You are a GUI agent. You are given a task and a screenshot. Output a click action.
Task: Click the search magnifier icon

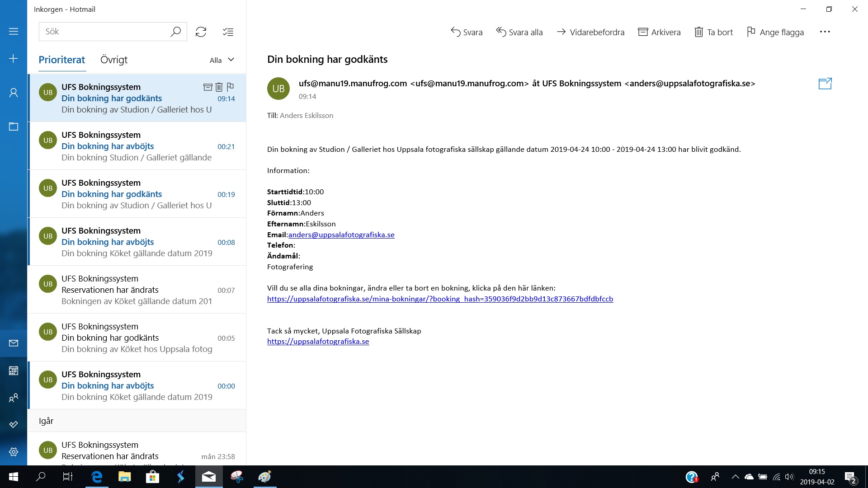tap(175, 32)
